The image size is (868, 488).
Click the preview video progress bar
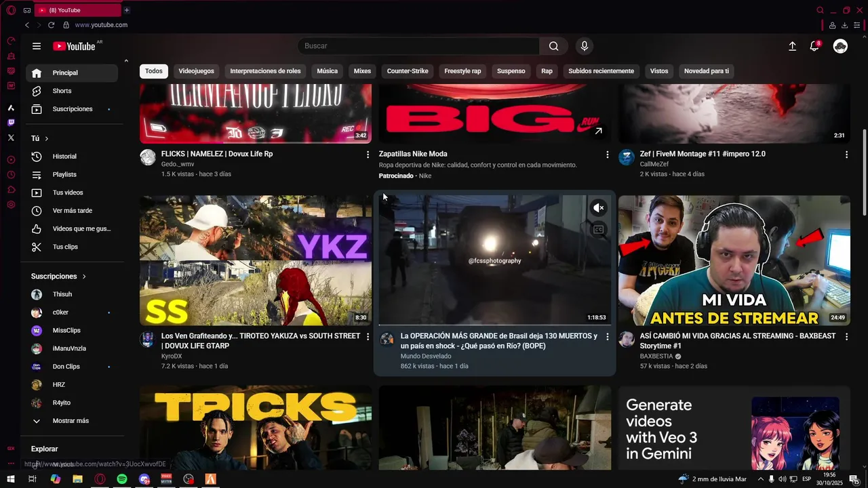(x=494, y=325)
